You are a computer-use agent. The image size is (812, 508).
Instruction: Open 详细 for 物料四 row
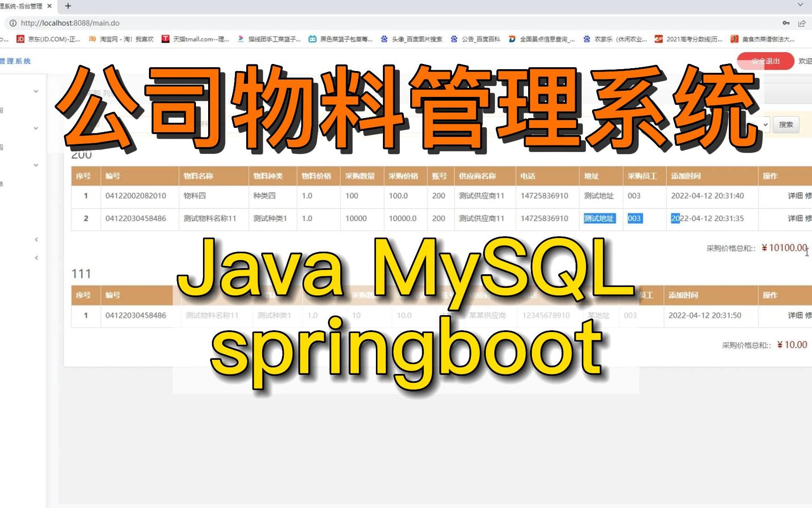point(795,196)
